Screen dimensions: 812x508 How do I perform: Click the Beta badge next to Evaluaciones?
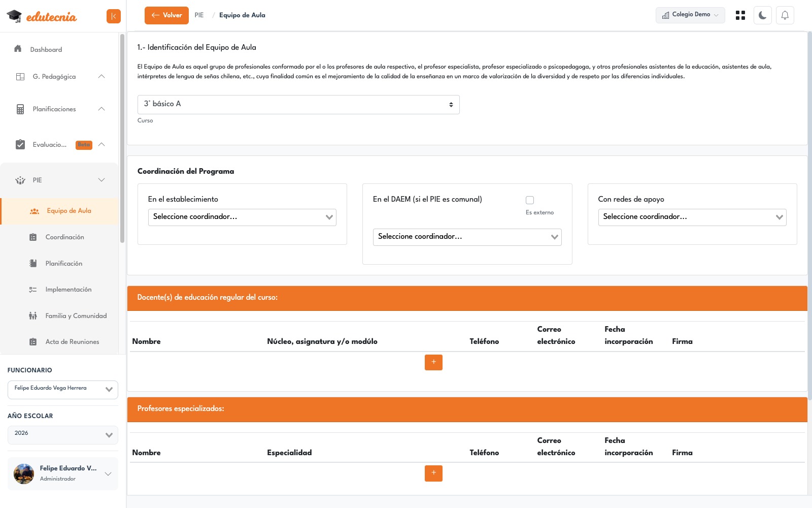[84, 145]
